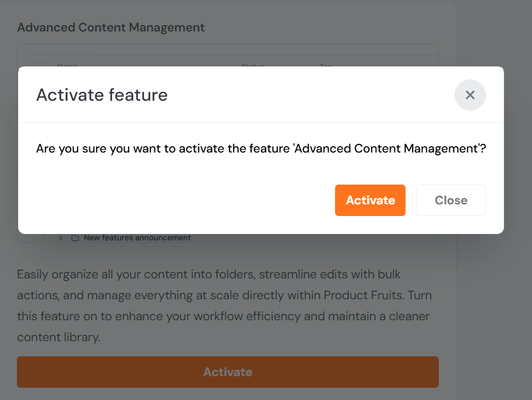This screenshot has height=400, width=532.
Task: Click the folder icon beside New features announcement
Action: (x=75, y=238)
